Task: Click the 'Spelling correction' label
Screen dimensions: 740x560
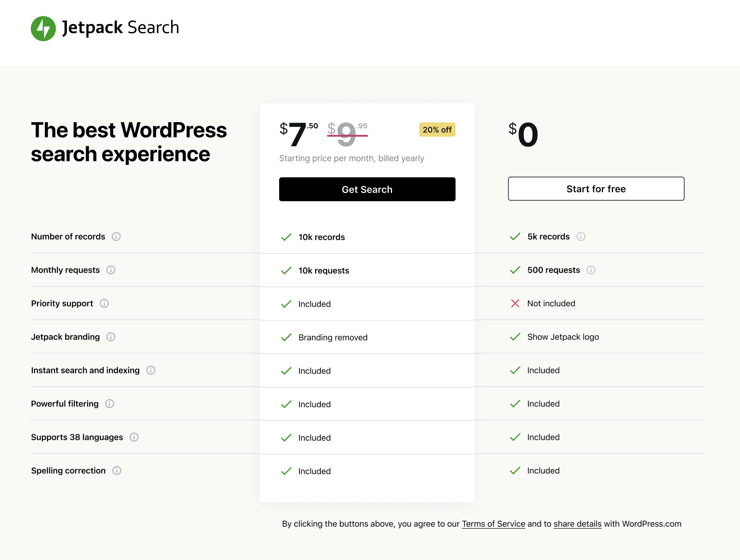Action: [68, 471]
